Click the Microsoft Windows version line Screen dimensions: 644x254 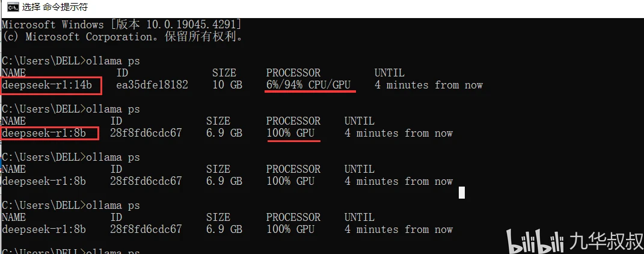pos(121,25)
